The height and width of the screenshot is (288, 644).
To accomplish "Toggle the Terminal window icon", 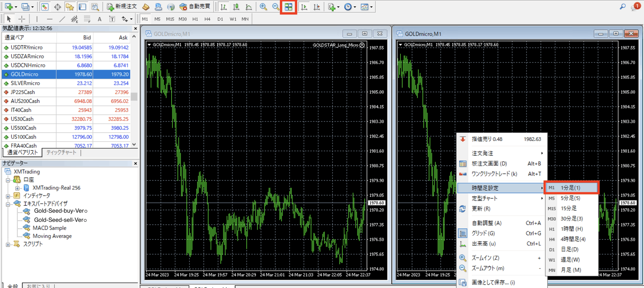I will tap(82, 7).
